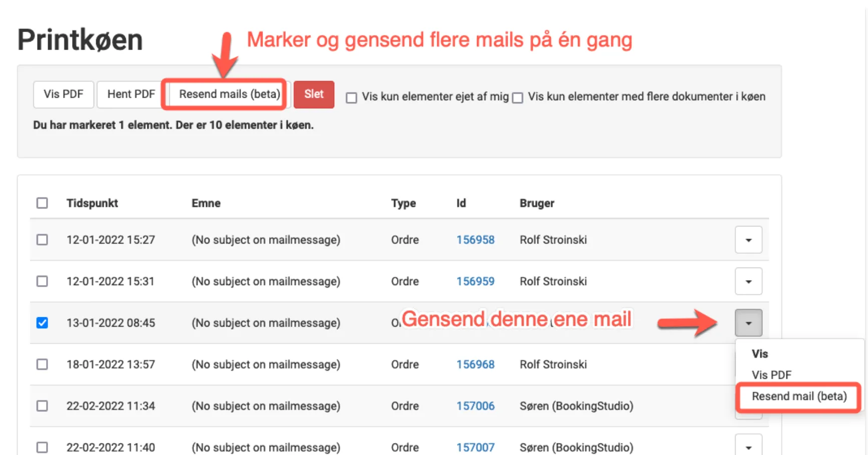Select all rows with the header checkbox
Viewport: 868px width, 455px height.
tap(42, 203)
